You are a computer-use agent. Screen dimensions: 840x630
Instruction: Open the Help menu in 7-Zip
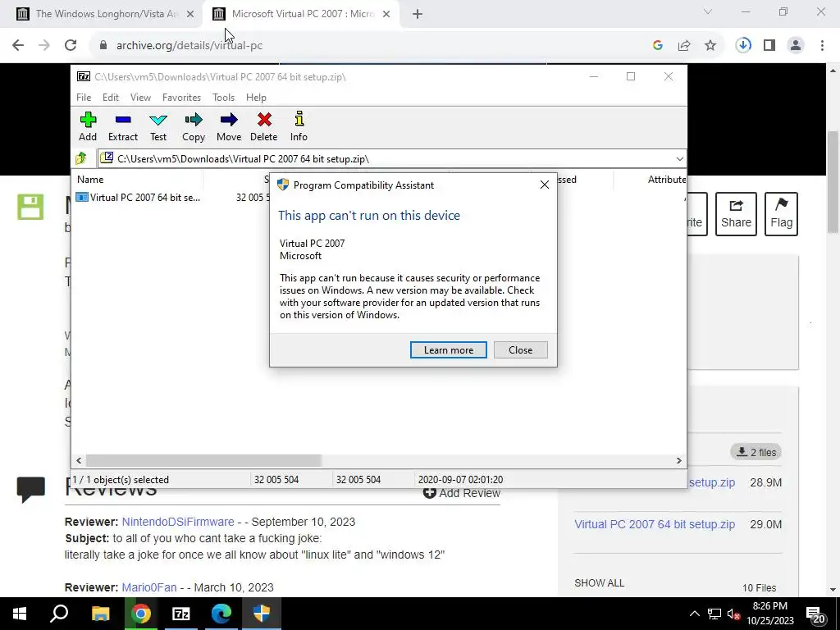[x=256, y=98]
